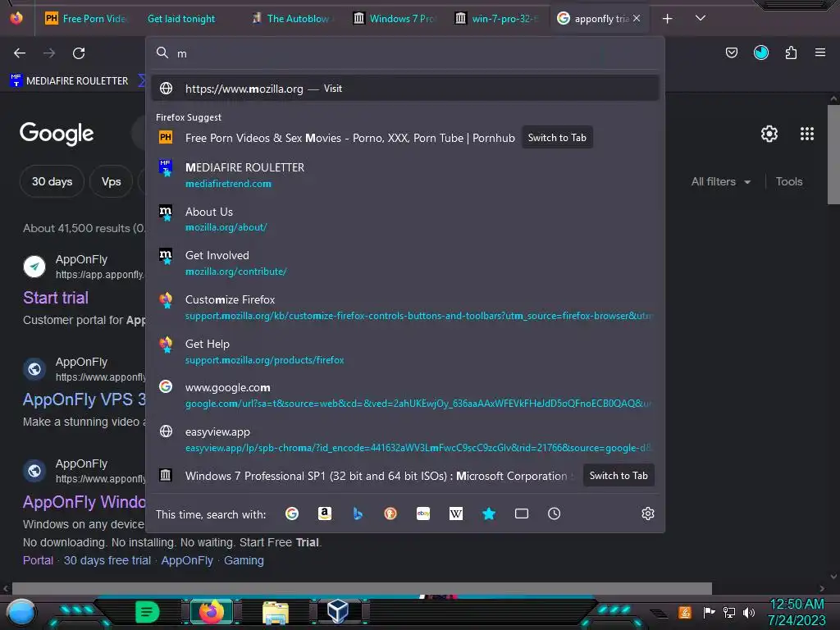Viewport: 840px width, 630px height.
Task: Switch to the Free Porn Videos tab
Action: pyautogui.click(x=85, y=19)
